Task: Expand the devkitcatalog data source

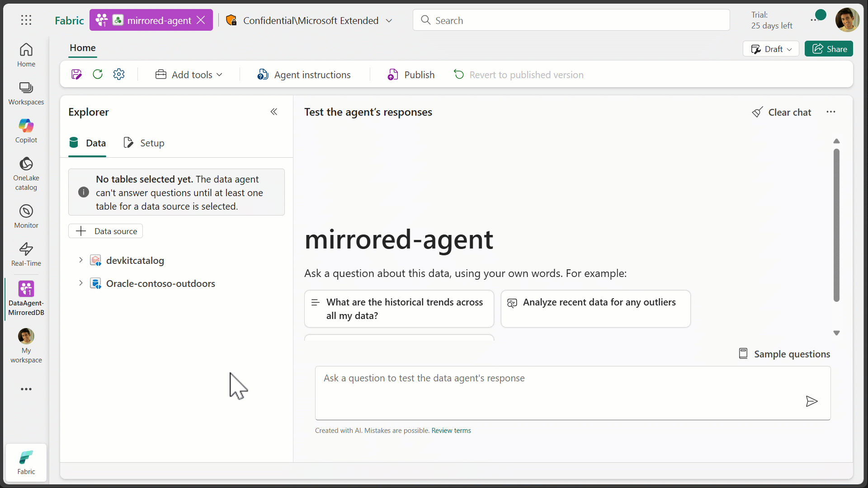Action: pyautogui.click(x=80, y=260)
